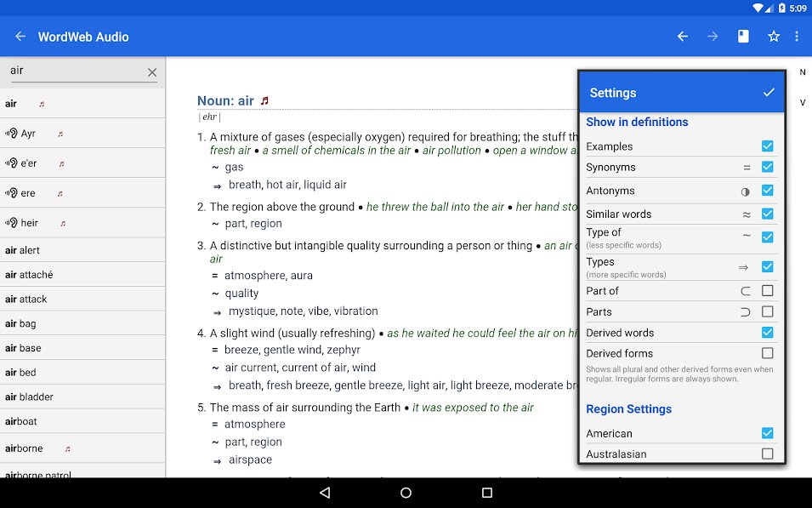
Task: Tap Android home navigation button
Action: tap(406, 493)
